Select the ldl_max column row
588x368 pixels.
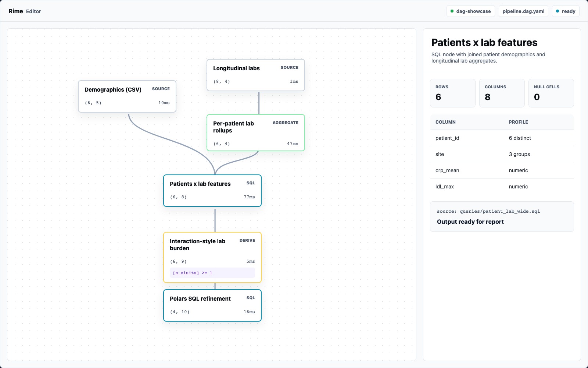click(502, 187)
